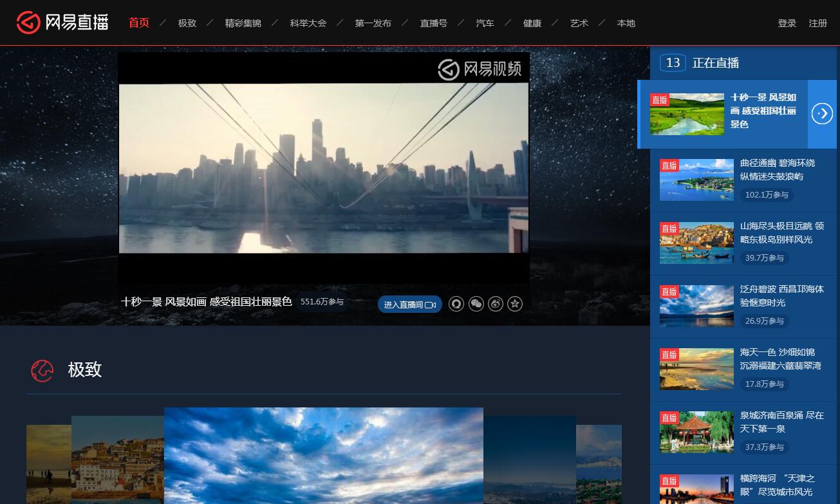Open the 注册 sign-up link

(817, 23)
